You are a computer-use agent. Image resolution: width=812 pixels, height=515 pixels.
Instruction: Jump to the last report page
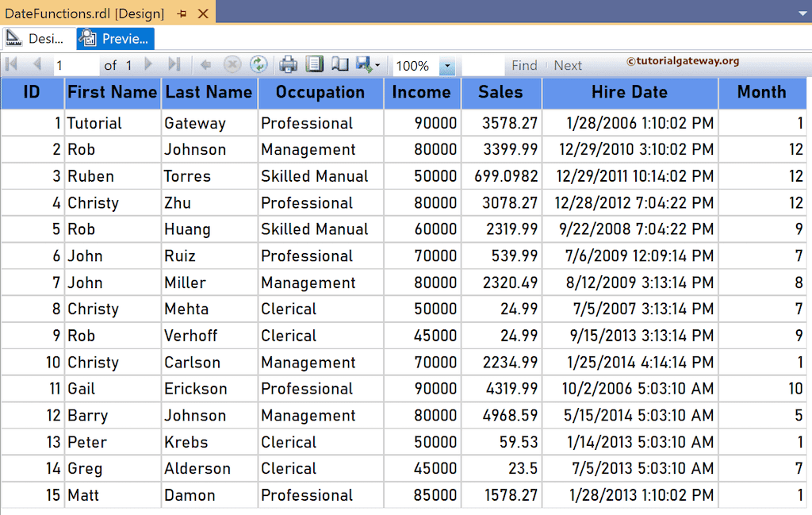[176, 66]
